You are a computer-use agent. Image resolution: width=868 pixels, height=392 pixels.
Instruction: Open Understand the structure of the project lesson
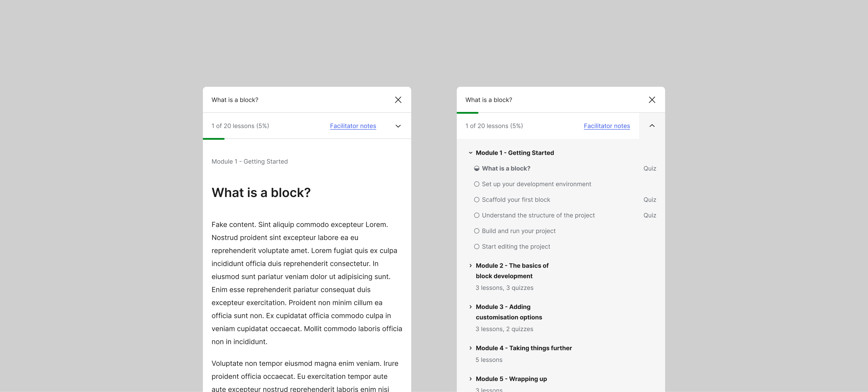[538, 215]
